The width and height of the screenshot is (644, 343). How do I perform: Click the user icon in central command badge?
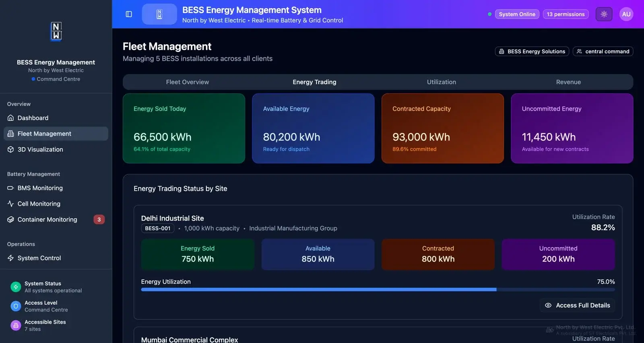pyautogui.click(x=579, y=52)
